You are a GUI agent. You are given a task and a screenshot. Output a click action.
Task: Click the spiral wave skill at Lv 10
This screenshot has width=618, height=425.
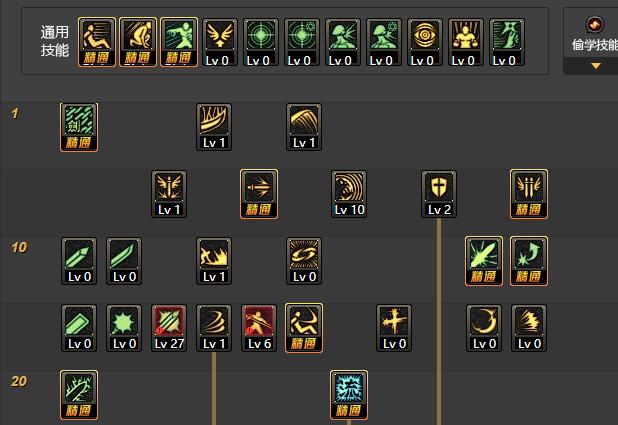pos(349,194)
